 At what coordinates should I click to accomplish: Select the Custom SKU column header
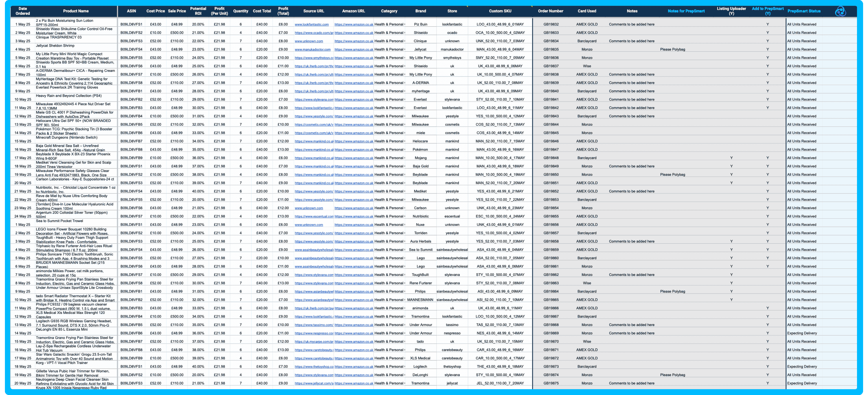500,11
